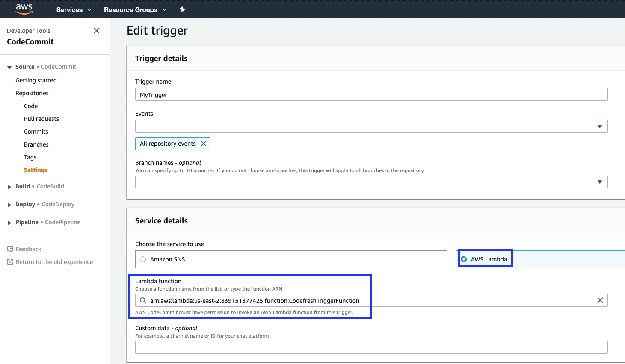Remove the All repository events tag
Screen dimensions: 625x364
click(204, 144)
